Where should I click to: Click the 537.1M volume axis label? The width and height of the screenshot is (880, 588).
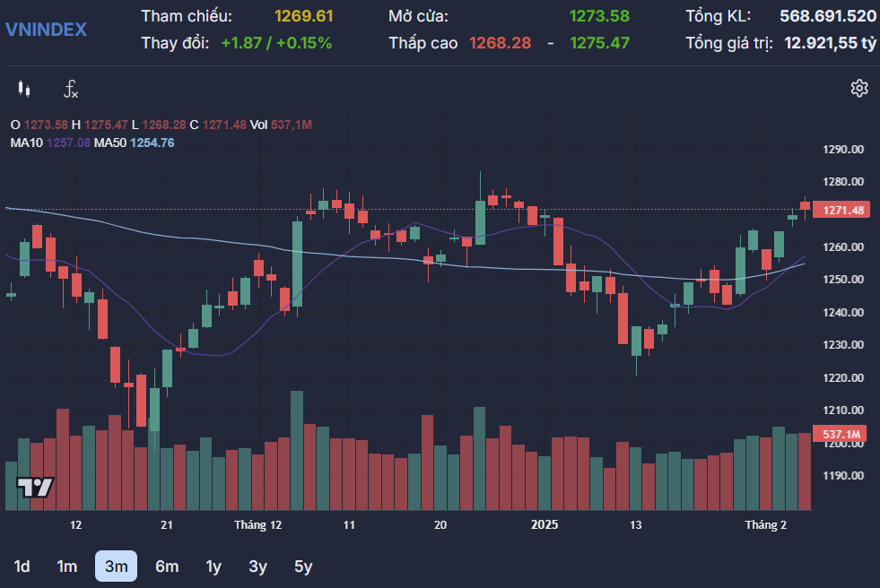pyautogui.click(x=842, y=434)
